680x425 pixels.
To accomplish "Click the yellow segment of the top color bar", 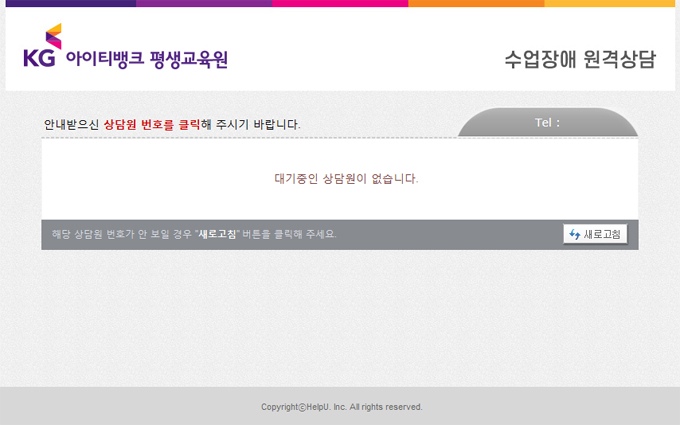I will [610, 3].
